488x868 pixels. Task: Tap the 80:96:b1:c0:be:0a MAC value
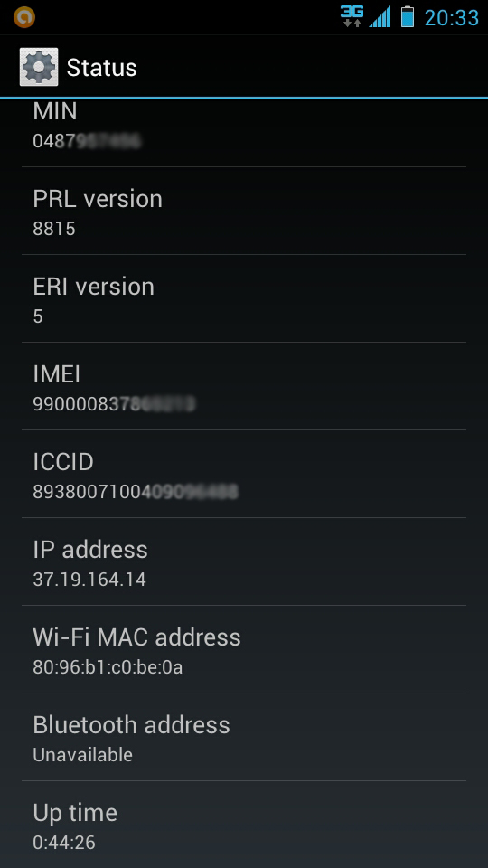click(108, 667)
